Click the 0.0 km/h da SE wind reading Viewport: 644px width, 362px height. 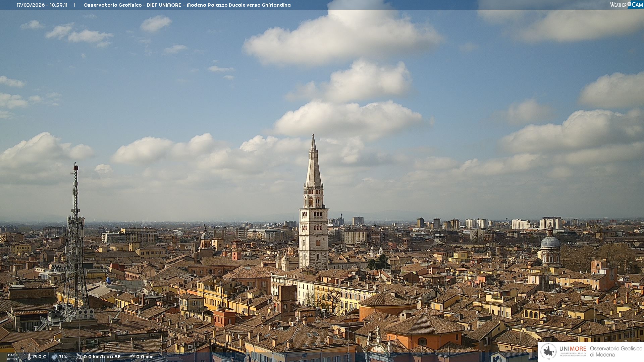tap(102, 357)
